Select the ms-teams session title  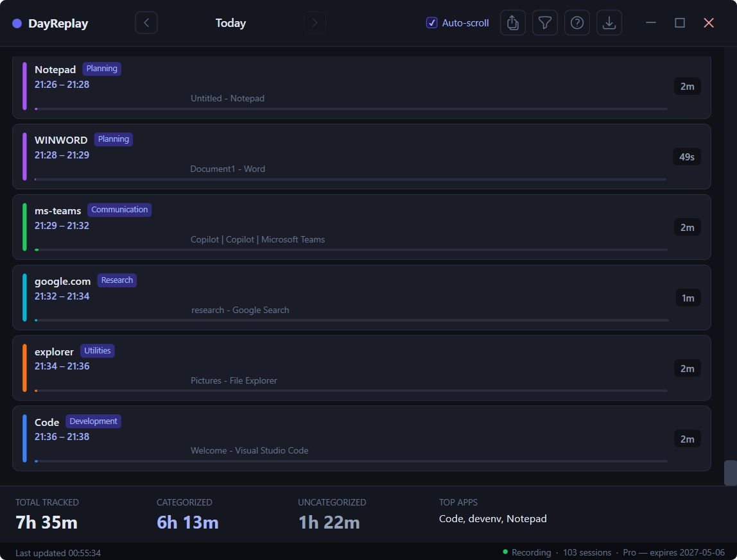(x=58, y=210)
